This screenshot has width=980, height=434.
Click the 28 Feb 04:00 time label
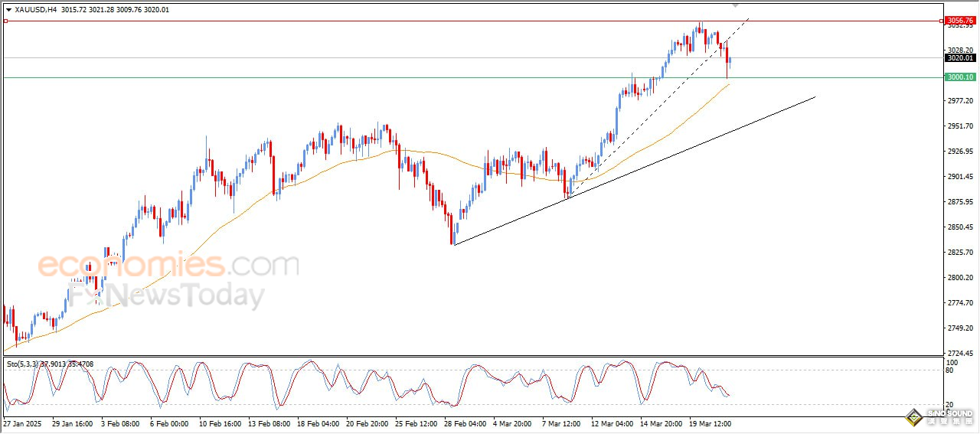coord(465,423)
